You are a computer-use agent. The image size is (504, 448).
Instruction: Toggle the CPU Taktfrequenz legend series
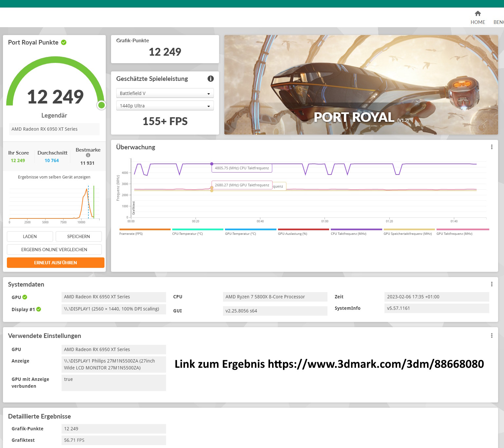356,232
